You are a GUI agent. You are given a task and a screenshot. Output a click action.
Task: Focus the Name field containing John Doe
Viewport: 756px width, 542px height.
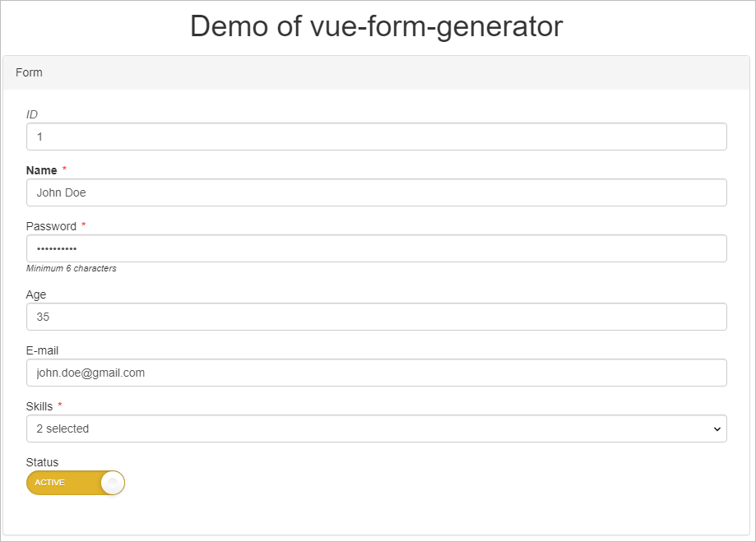click(376, 192)
